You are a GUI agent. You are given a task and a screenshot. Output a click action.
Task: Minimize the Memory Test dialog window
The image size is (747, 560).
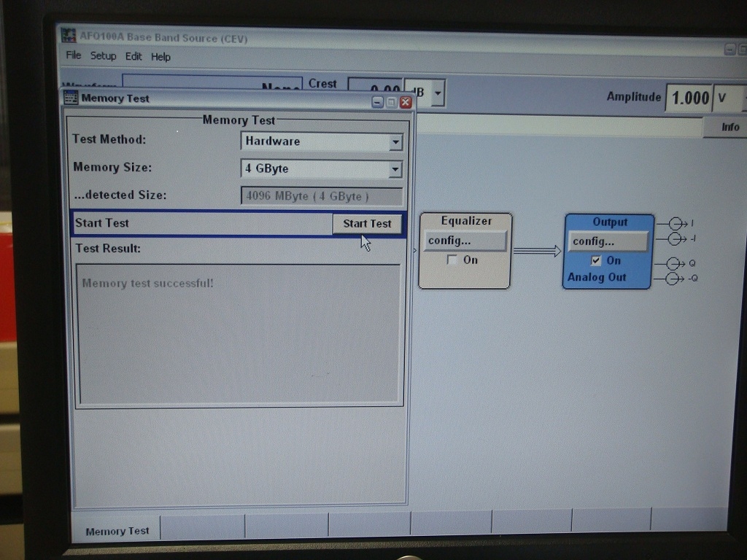pyautogui.click(x=377, y=102)
